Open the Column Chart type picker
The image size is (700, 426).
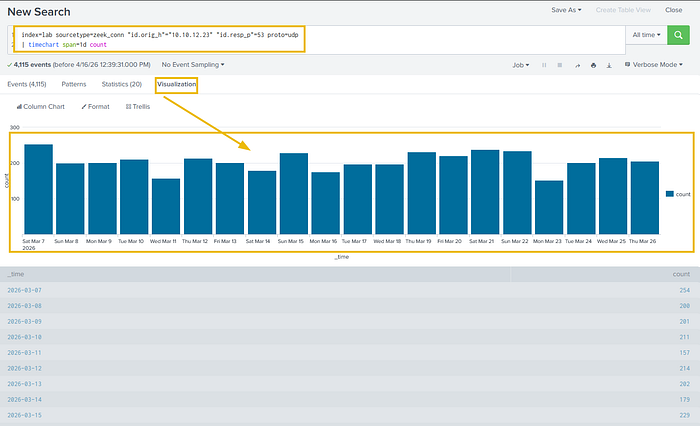[x=41, y=107]
